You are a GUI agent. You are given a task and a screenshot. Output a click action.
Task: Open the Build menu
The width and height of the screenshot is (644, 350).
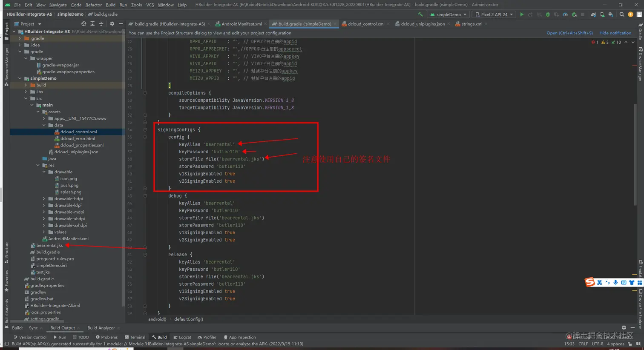pyautogui.click(x=111, y=5)
